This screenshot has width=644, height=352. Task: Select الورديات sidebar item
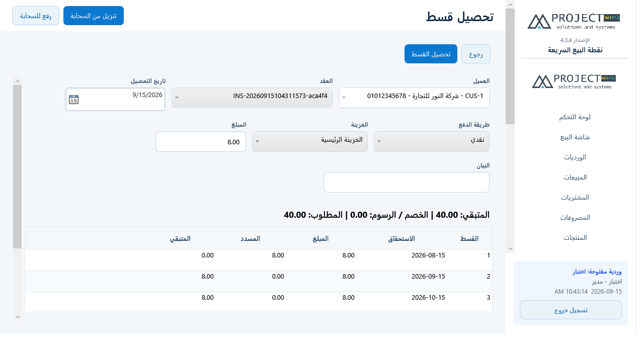(x=575, y=157)
